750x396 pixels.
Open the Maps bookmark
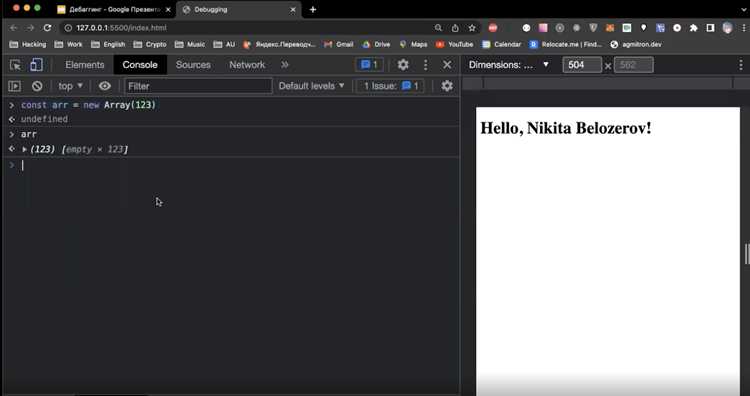tap(413, 44)
